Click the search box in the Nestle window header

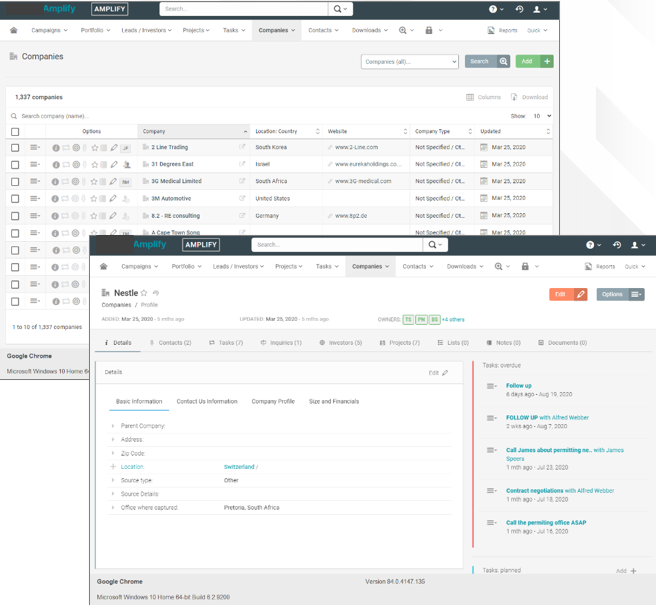[337, 245]
